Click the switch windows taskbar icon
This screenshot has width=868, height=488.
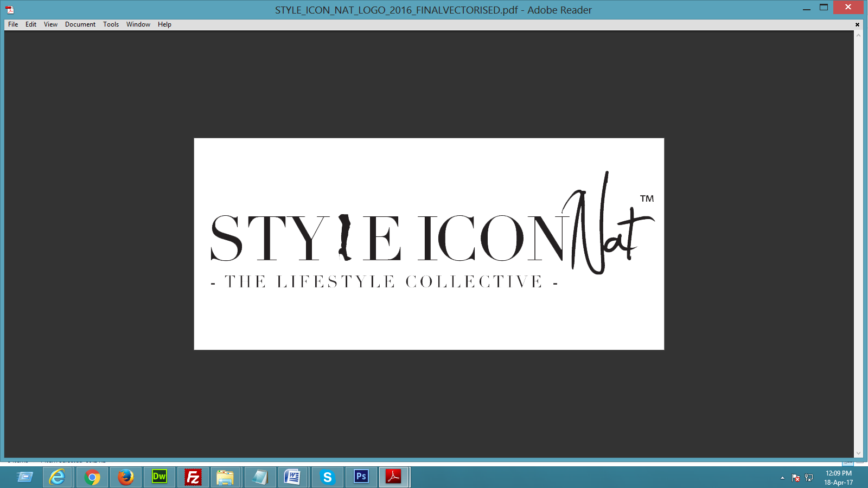[x=24, y=477]
